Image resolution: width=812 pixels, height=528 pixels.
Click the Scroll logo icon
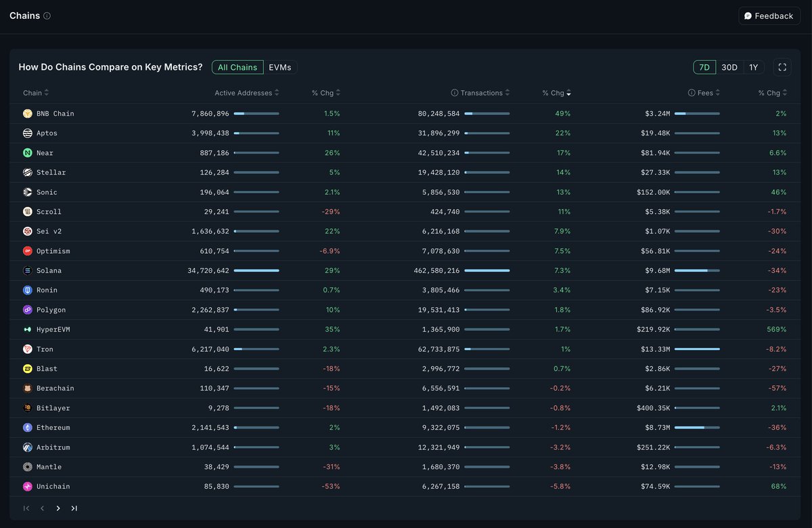pos(28,212)
